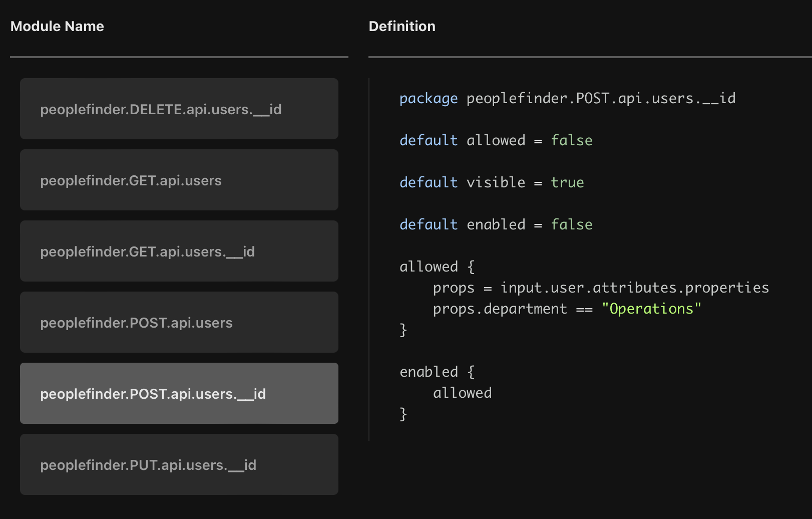Open the peoplefinder.GET.api.users module

point(179,180)
